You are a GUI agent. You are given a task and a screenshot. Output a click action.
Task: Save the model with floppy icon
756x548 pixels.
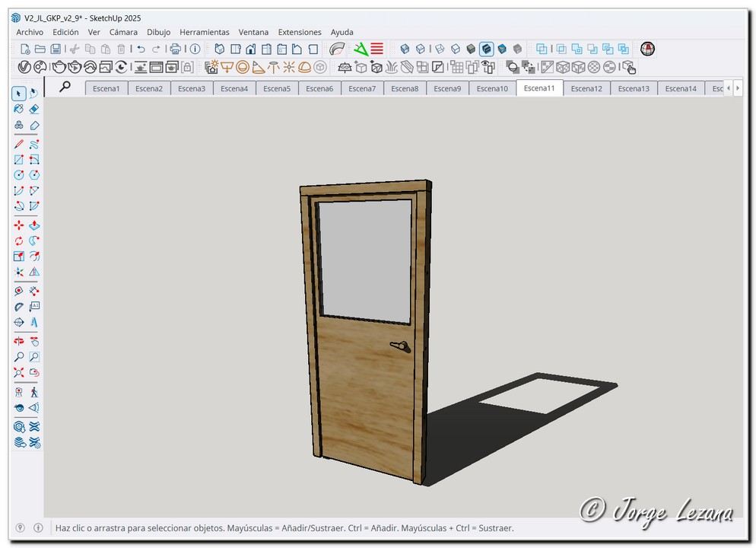(56, 49)
